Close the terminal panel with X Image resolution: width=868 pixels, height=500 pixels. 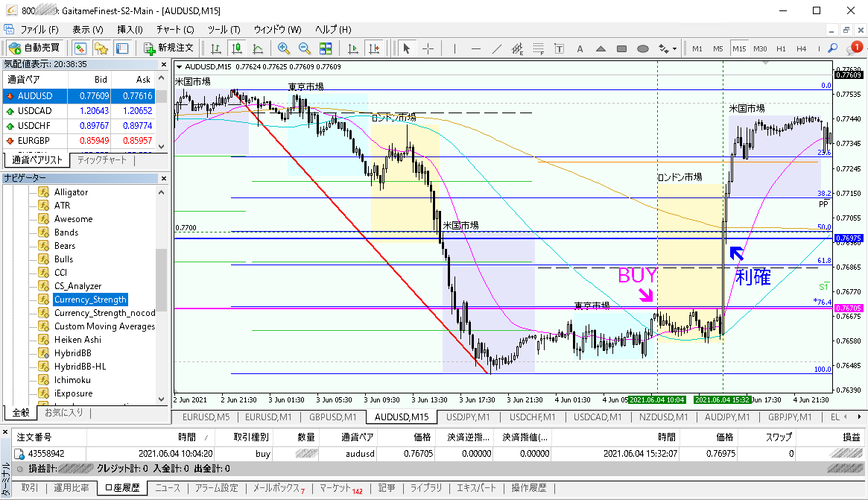pos(5,431)
